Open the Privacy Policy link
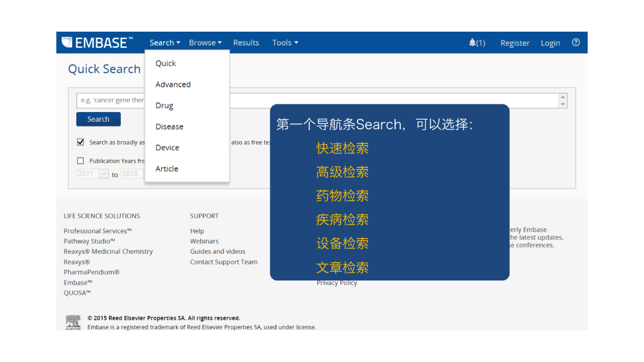This screenshot has height=362, width=644. tap(336, 283)
